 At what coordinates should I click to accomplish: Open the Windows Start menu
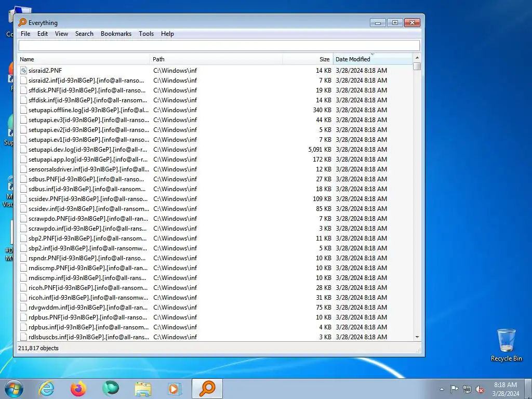coord(14,389)
